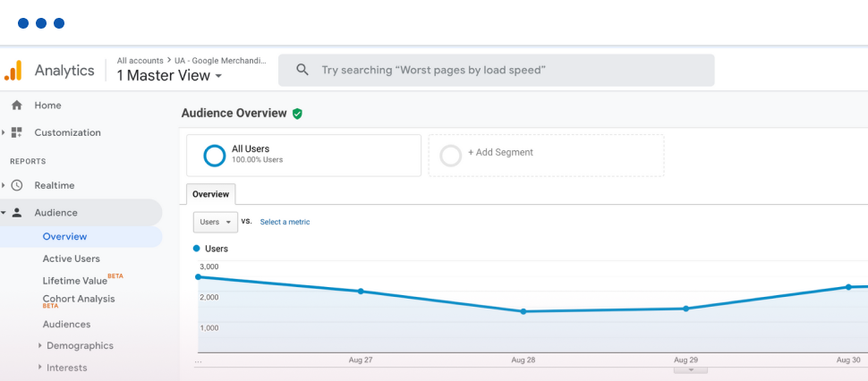This screenshot has height=381, width=868.
Task: Open Cohort Analysis report
Action: 79,299
